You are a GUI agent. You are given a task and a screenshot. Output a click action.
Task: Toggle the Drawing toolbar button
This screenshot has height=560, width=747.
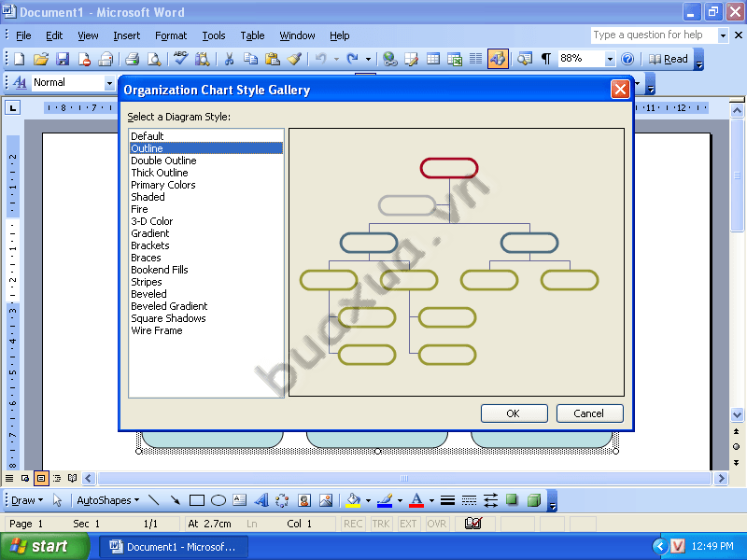[x=498, y=59]
